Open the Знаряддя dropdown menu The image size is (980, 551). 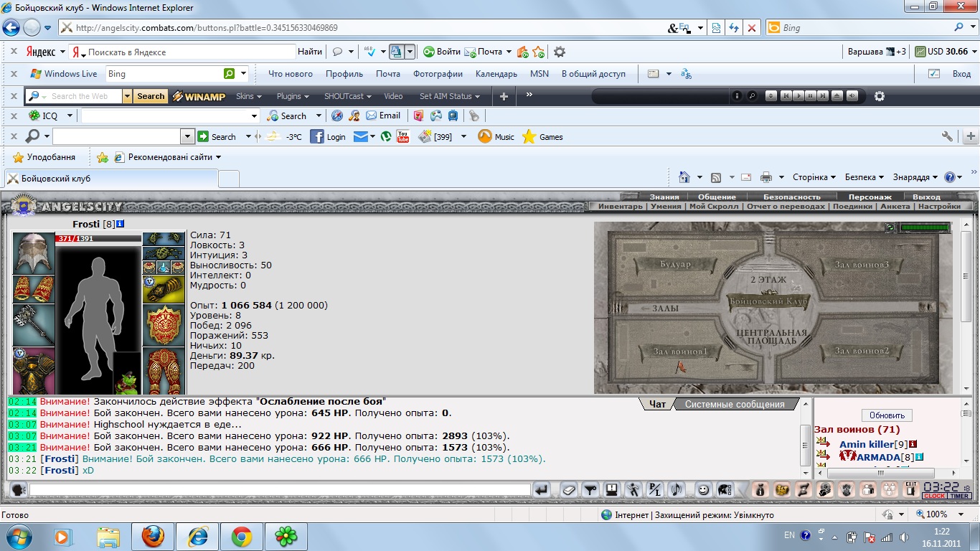915,177
